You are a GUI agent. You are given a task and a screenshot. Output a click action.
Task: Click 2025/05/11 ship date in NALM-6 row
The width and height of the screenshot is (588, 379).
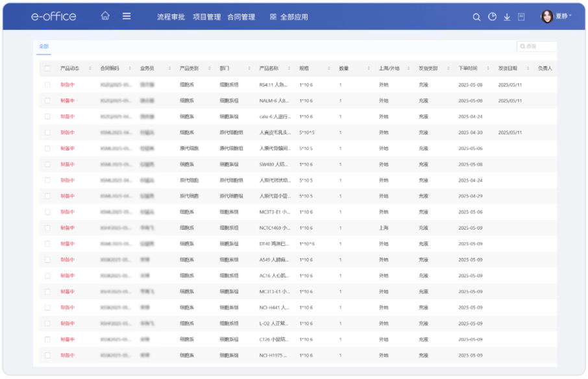click(510, 101)
